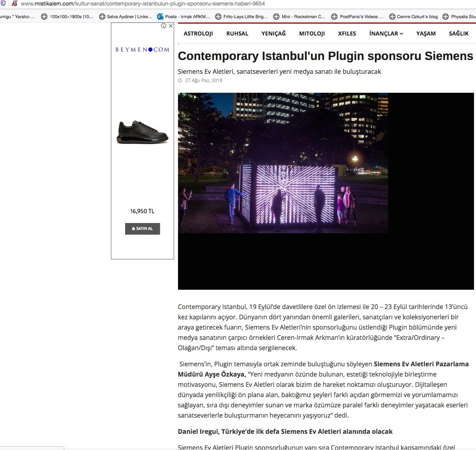Open the Posta - Irmak ARKM bookmark
The image size is (476, 450).
point(184,17)
